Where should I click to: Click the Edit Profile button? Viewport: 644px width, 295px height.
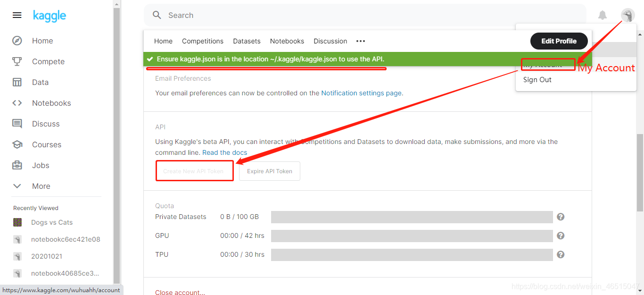[x=559, y=41]
